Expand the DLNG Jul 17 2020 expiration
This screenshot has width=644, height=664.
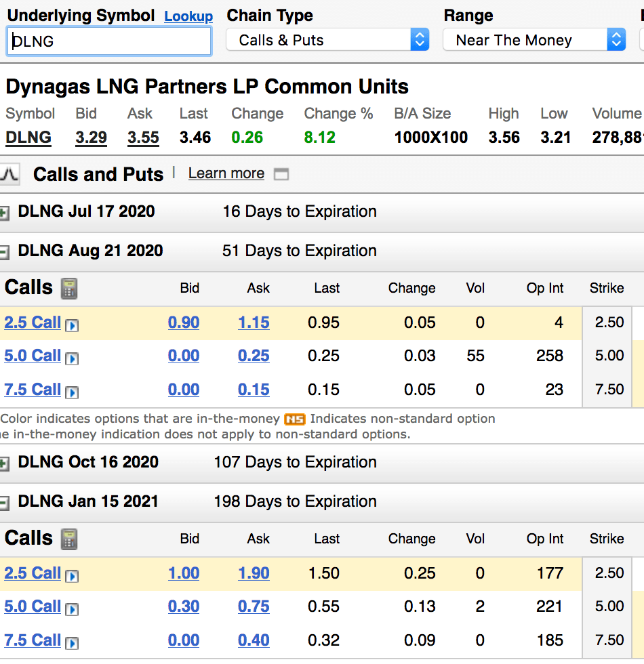pyautogui.click(x=4, y=213)
